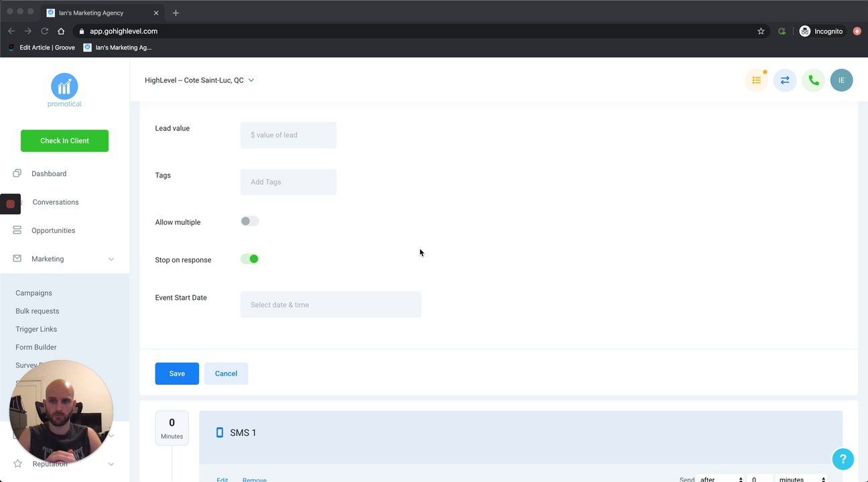The height and width of the screenshot is (482, 868).
Task: Click the send delay number field
Action: [760, 479]
